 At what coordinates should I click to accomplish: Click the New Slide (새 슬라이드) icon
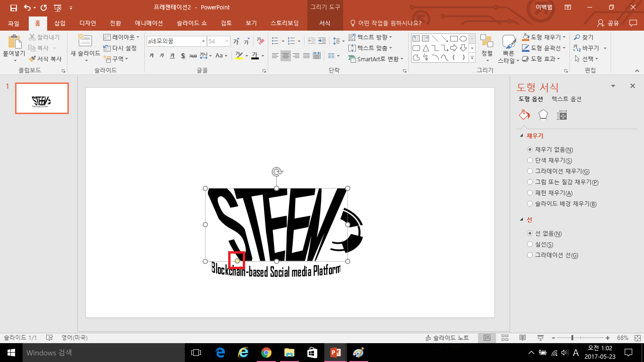tap(85, 40)
